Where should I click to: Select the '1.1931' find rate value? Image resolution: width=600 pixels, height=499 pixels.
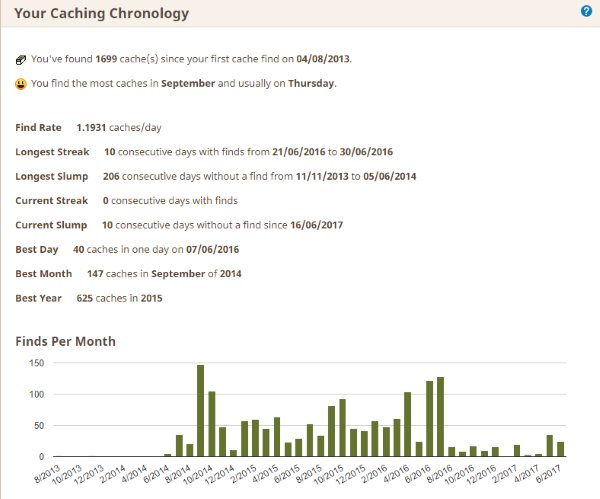[x=91, y=127]
